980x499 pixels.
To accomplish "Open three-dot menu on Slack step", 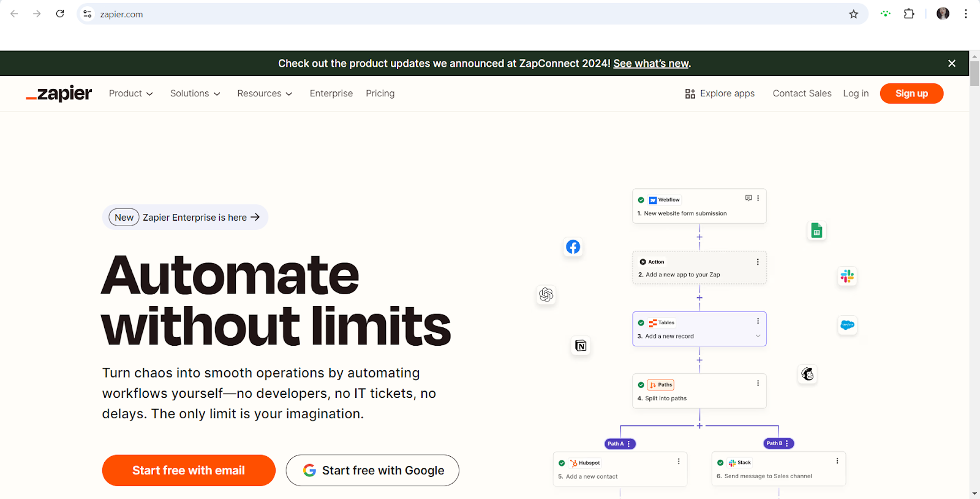I will pos(837,461).
